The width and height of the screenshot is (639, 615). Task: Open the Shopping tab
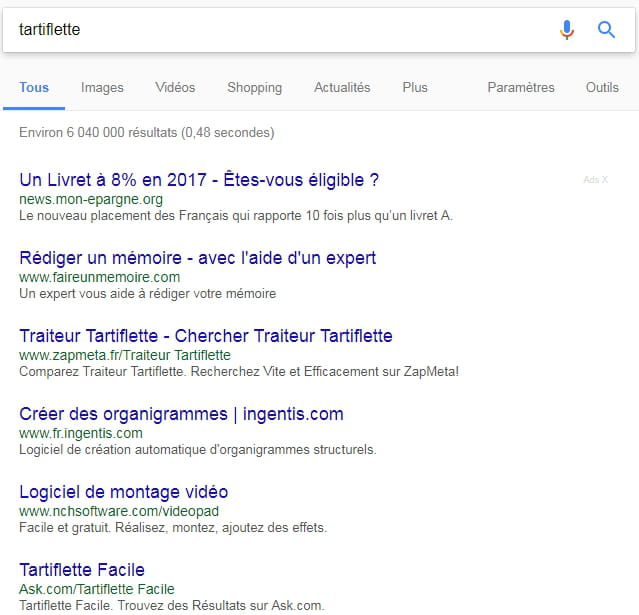click(x=255, y=88)
